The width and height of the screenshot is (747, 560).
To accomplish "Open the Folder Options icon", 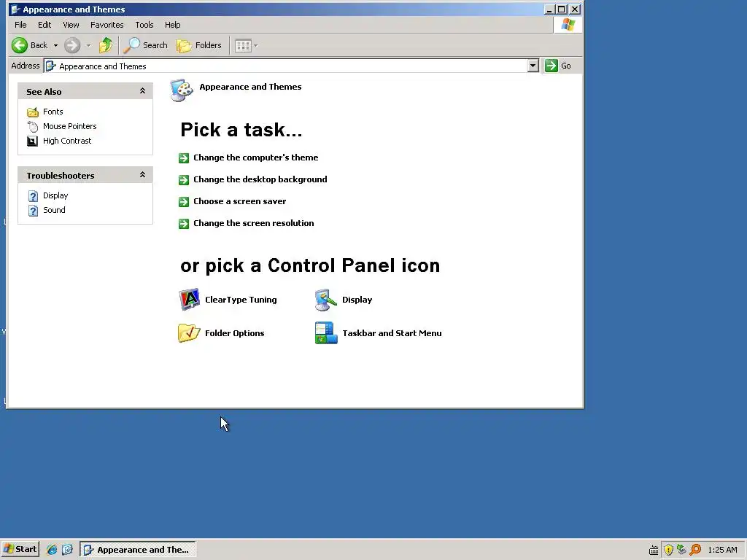I will click(189, 332).
